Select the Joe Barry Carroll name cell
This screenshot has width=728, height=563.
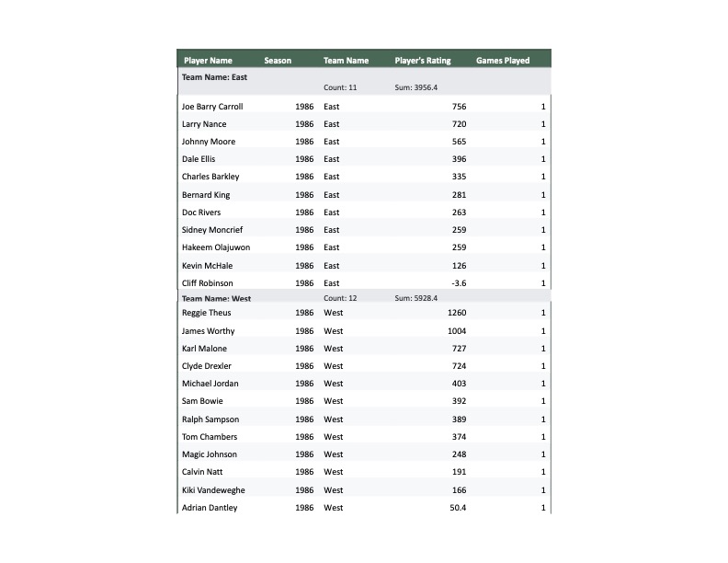tap(212, 107)
